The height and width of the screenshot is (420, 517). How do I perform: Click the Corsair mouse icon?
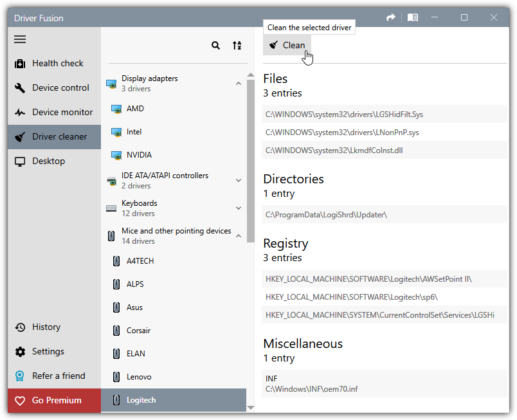point(116,331)
